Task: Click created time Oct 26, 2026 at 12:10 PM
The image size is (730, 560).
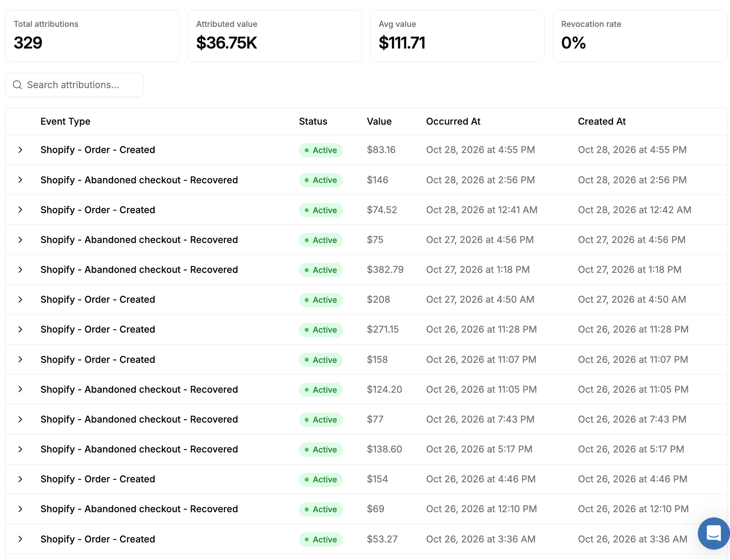Action: [633, 509]
